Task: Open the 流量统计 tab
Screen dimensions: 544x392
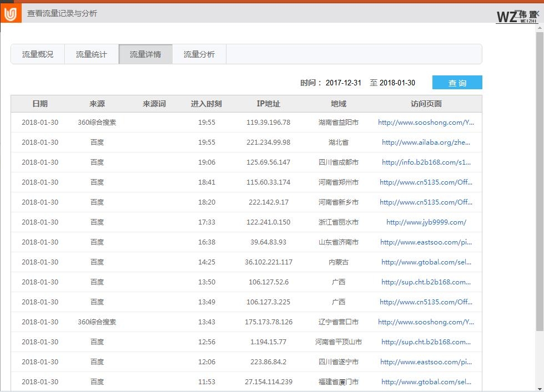Action: (92, 54)
